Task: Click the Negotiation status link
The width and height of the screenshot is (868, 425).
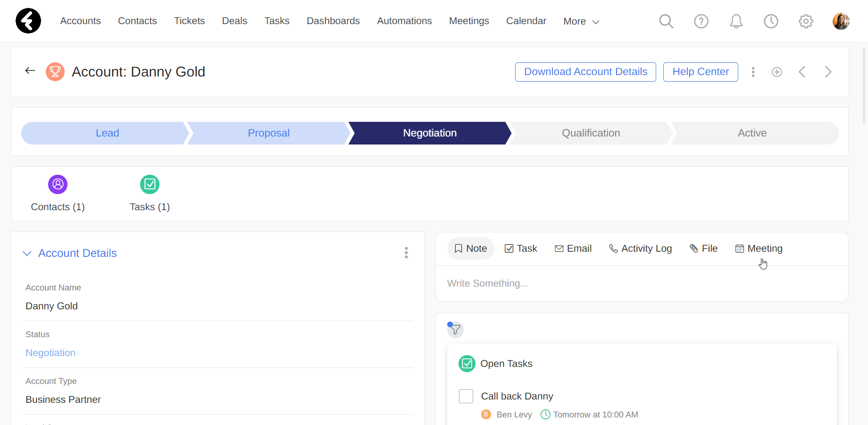Action: coord(50,353)
